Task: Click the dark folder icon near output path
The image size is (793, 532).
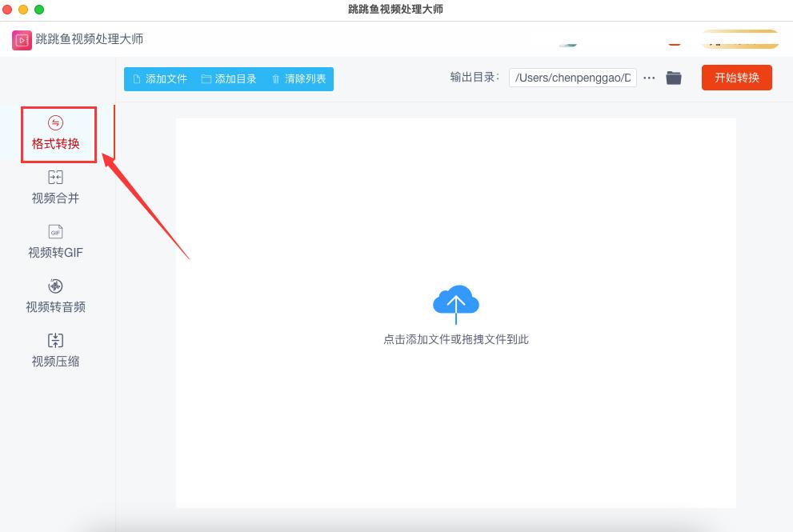Action: 674,78
